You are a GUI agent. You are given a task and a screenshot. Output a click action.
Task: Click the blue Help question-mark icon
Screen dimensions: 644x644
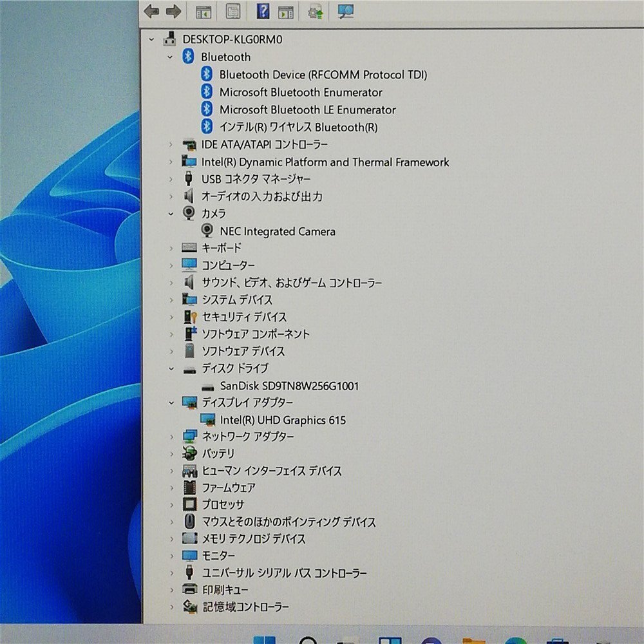click(263, 11)
